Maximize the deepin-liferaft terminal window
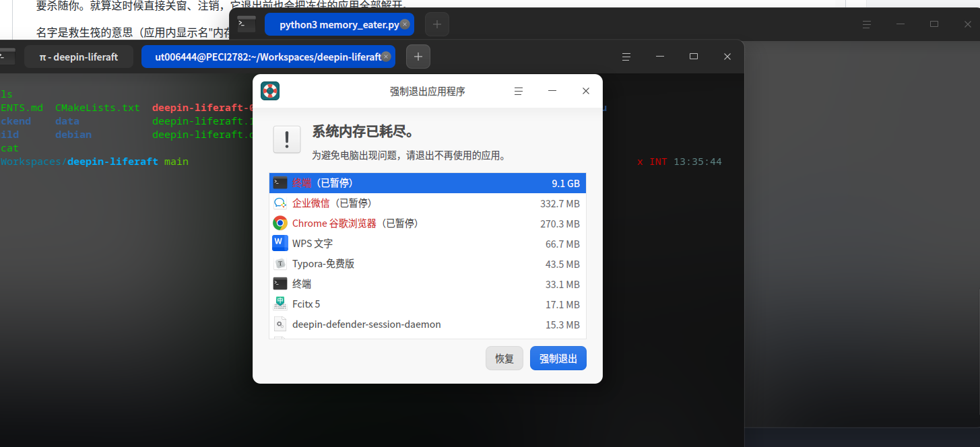980x447 pixels. (x=694, y=57)
